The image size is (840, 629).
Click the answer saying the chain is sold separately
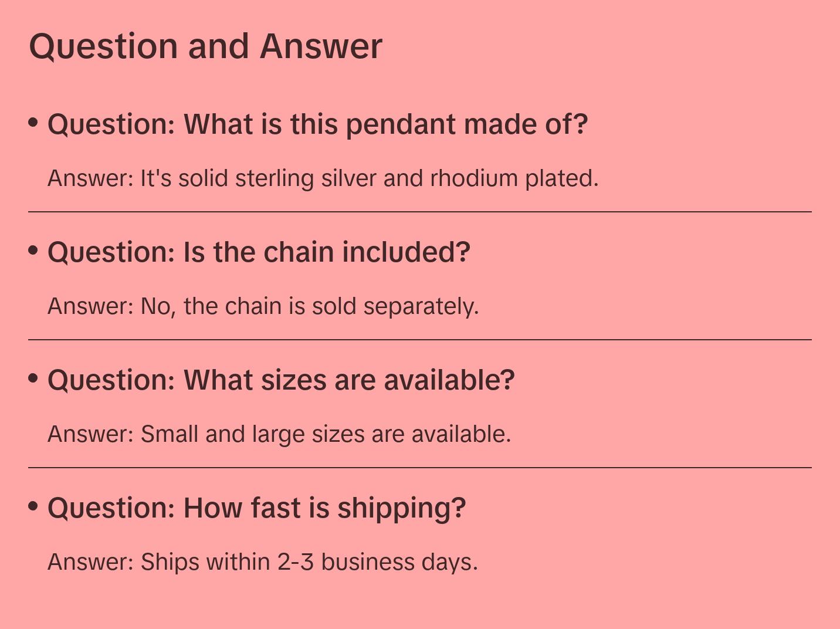[263, 306]
